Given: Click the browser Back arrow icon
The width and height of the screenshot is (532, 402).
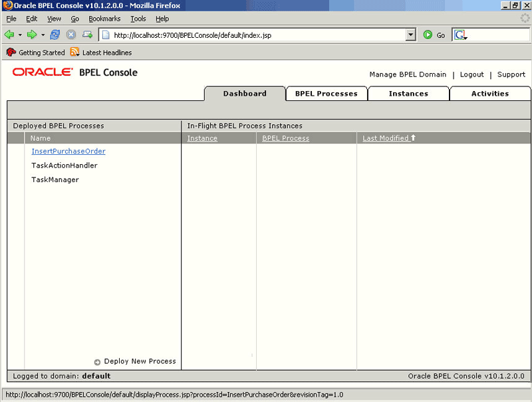Looking at the screenshot, I should point(9,35).
